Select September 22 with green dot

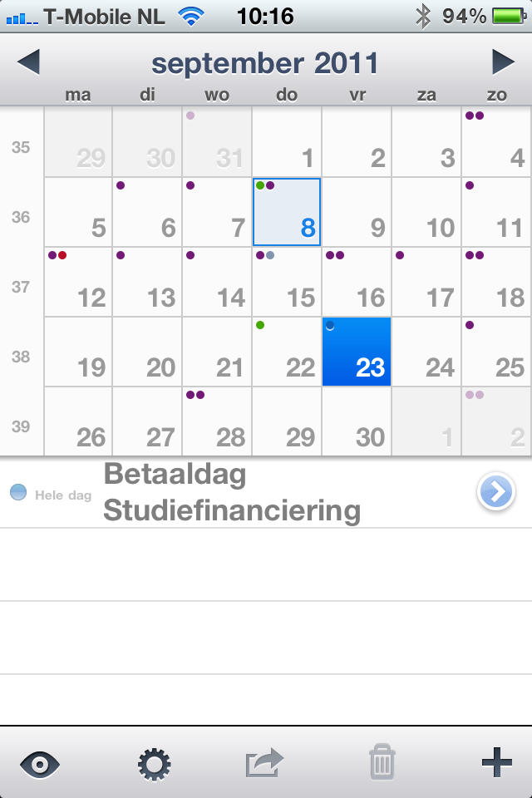click(x=287, y=352)
